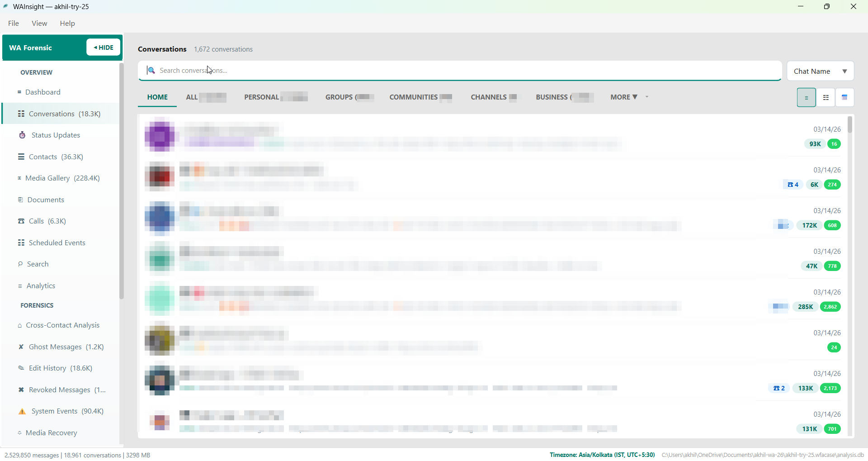This screenshot has height=461, width=868.
Task: Click the Media Gallery icon
Action: click(x=19, y=178)
